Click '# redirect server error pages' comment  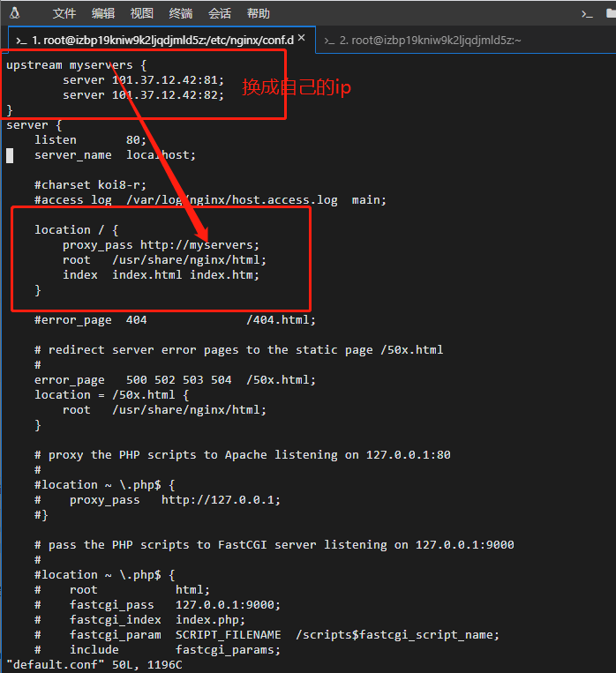[239, 350]
